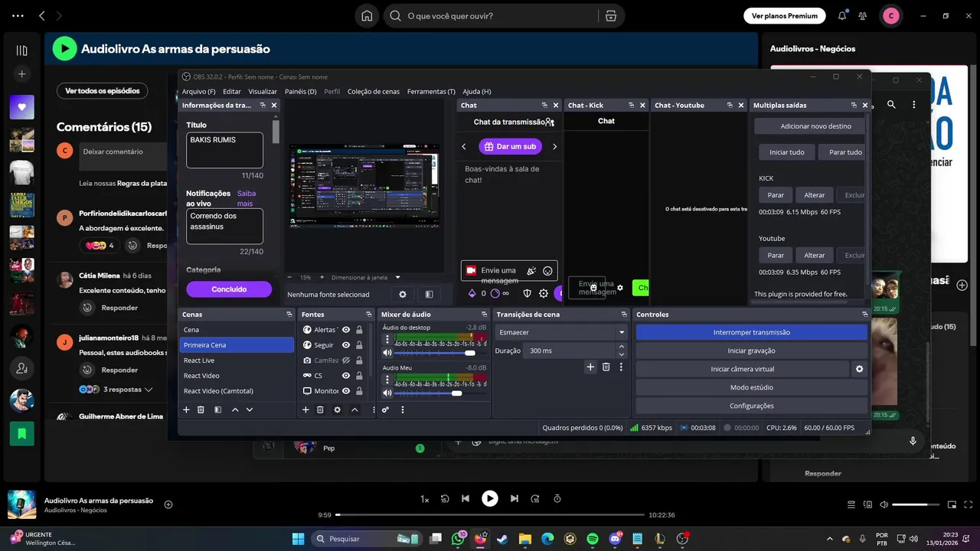Click Iniciar gravação button
980x551 pixels.
751,350
